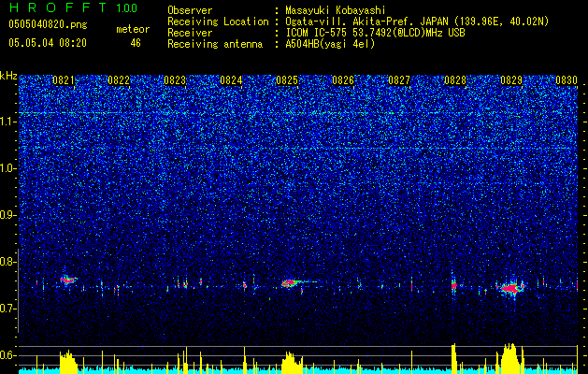Click the HROFFT program title text
This screenshot has width=588, height=374.
(60, 7)
